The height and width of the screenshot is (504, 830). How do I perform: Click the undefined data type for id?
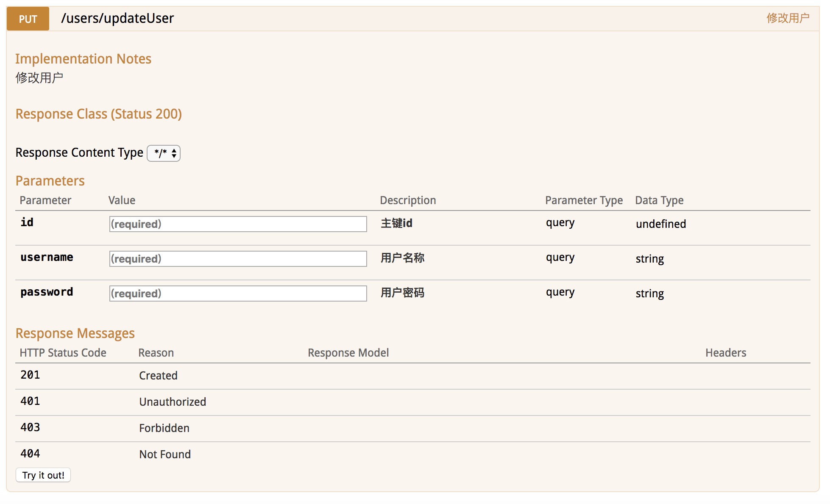(x=660, y=224)
